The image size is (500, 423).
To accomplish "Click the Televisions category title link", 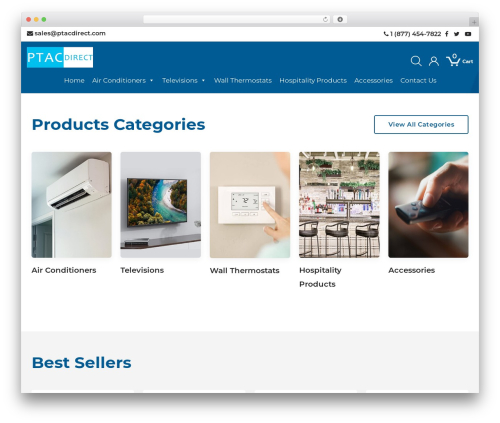I will point(142,270).
